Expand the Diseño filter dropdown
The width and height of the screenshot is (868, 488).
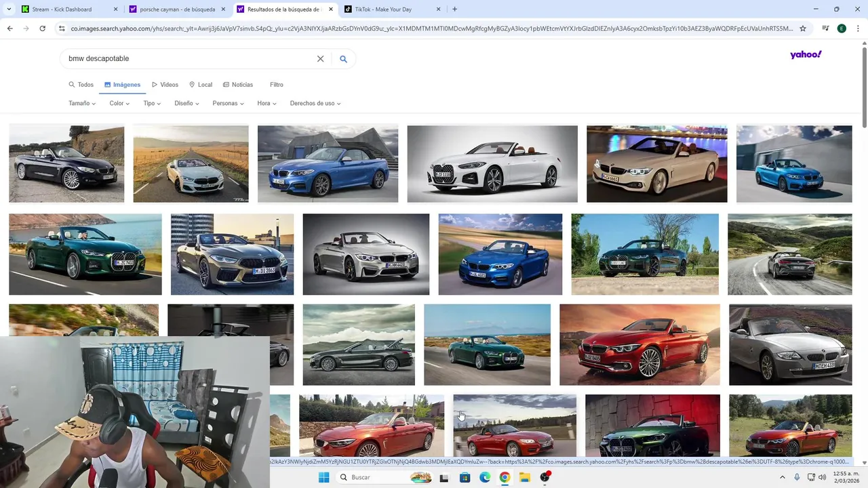(x=186, y=103)
